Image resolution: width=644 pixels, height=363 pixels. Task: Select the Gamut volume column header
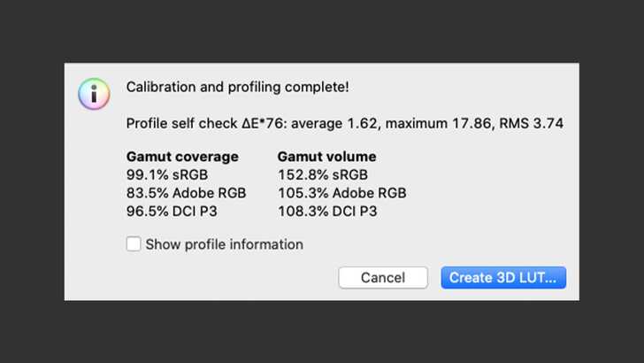coord(326,157)
